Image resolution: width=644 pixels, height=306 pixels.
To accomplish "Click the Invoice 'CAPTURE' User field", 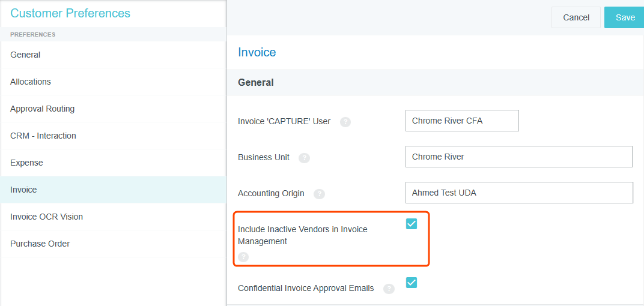I will coord(461,121).
